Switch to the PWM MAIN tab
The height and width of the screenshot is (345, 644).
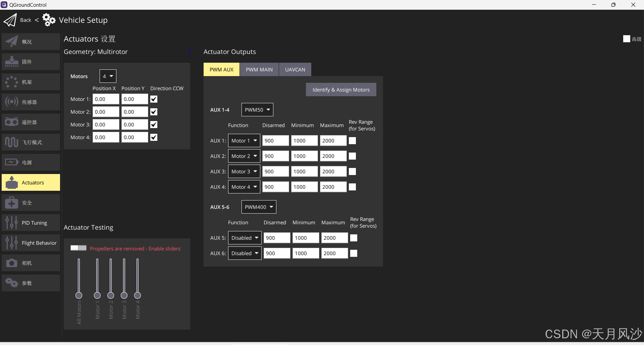pos(259,69)
